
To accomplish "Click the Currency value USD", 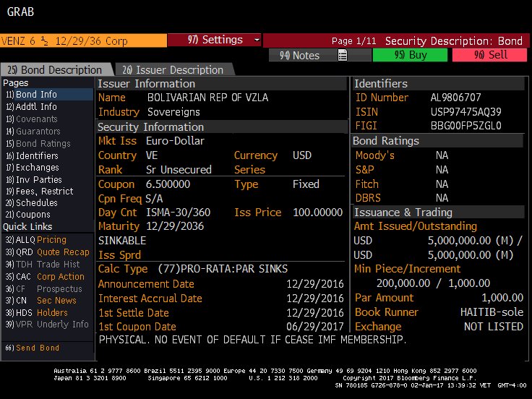I will point(302,155).
